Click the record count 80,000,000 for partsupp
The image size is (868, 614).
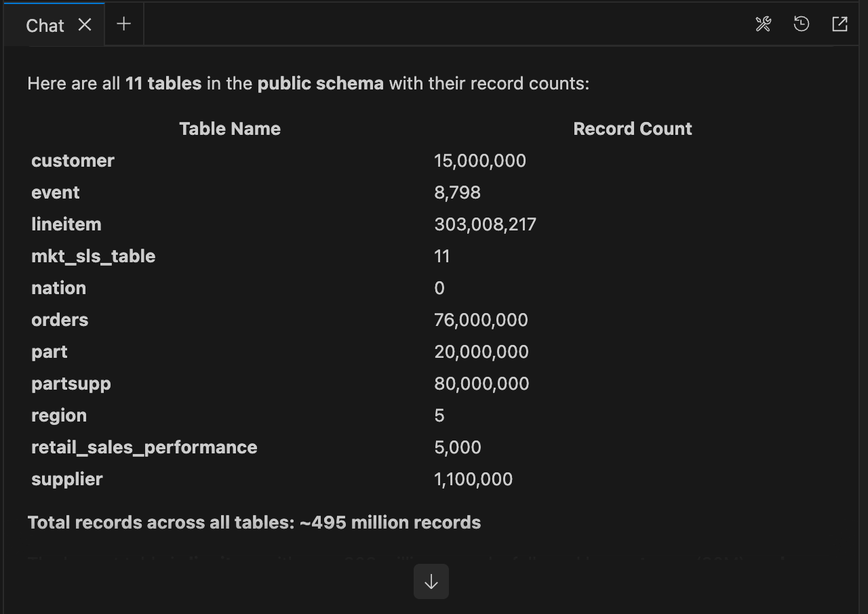(x=481, y=383)
